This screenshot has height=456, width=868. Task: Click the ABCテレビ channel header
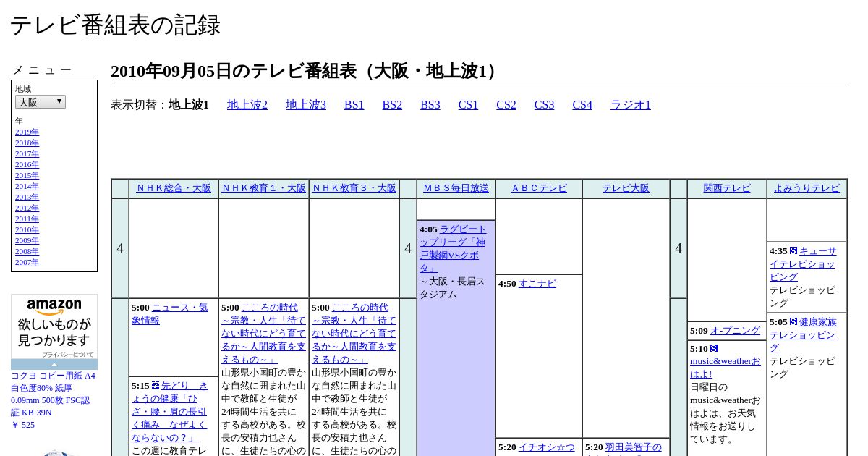click(x=539, y=188)
